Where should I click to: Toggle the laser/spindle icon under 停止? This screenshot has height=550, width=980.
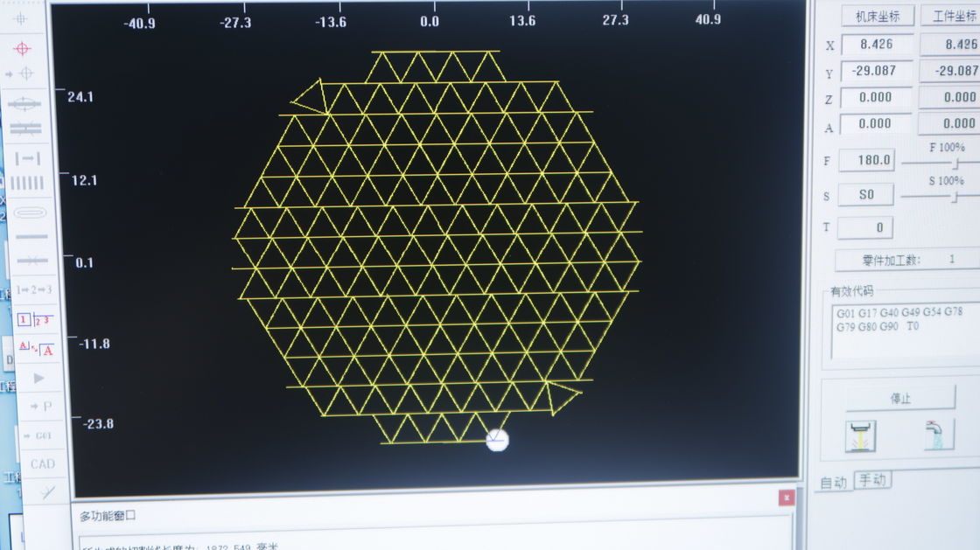point(860,435)
